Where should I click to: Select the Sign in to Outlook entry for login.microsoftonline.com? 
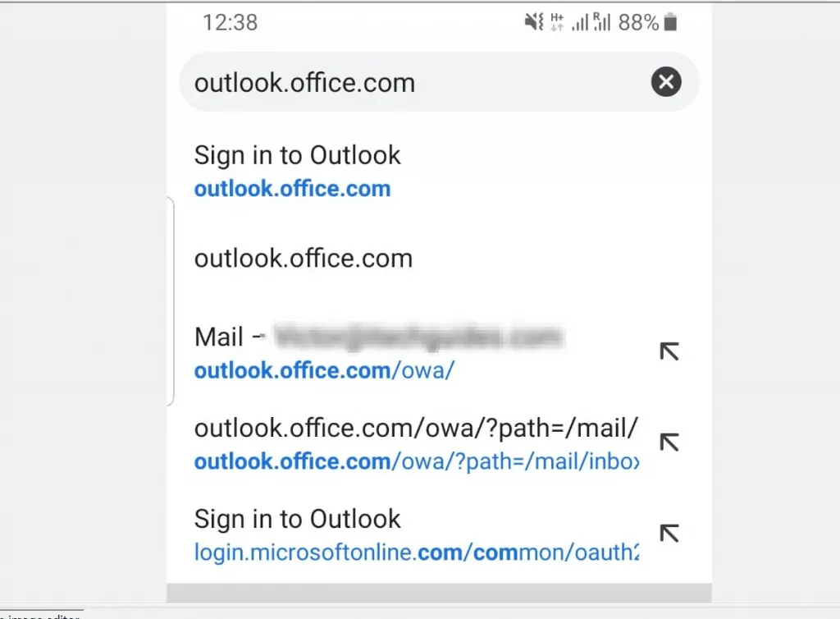(x=297, y=519)
